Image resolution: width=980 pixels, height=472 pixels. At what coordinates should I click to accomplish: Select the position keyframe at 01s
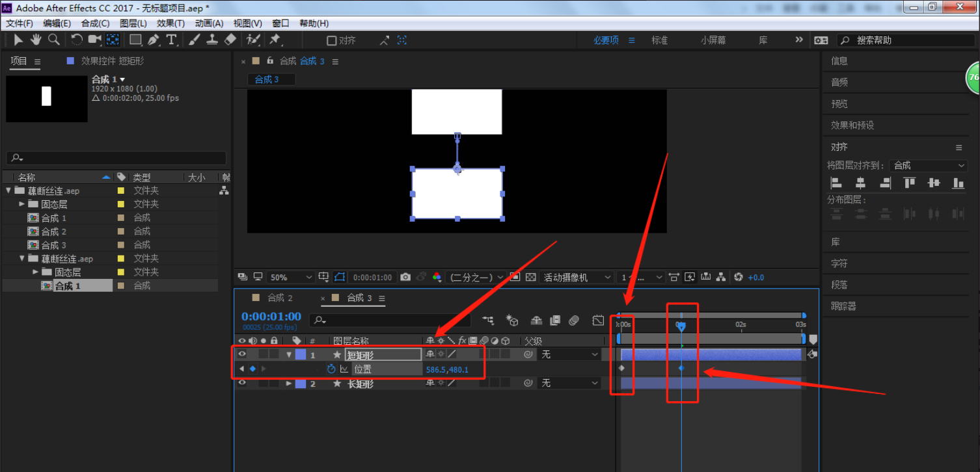[681, 368]
